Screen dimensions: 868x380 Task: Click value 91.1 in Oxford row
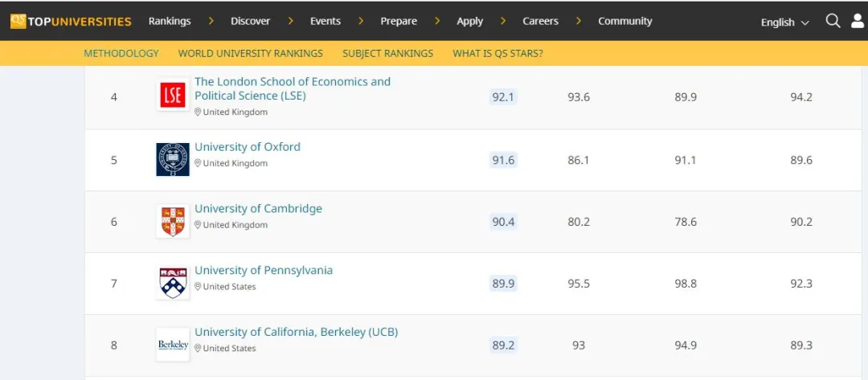tap(686, 160)
